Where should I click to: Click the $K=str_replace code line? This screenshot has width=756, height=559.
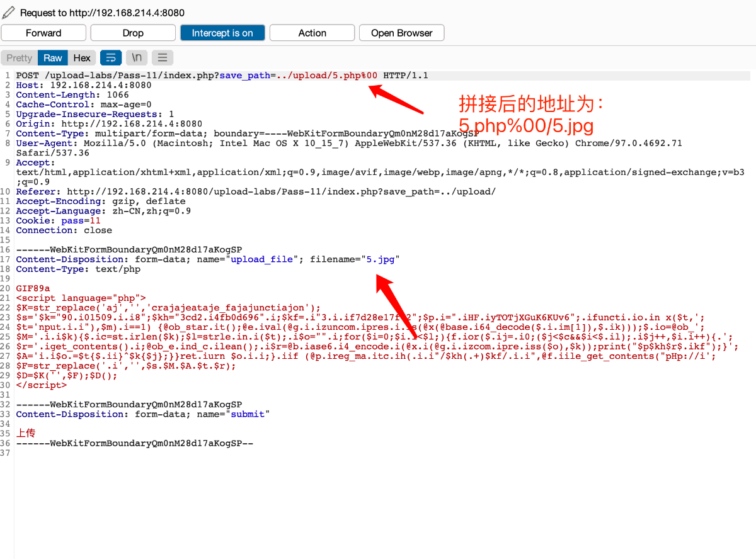tap(168, 308)
